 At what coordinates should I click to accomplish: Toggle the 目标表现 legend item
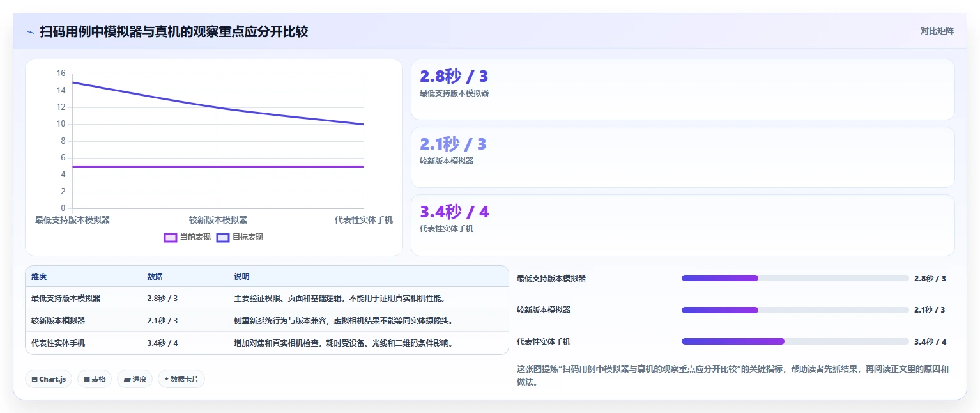click(x=240, y=237)
